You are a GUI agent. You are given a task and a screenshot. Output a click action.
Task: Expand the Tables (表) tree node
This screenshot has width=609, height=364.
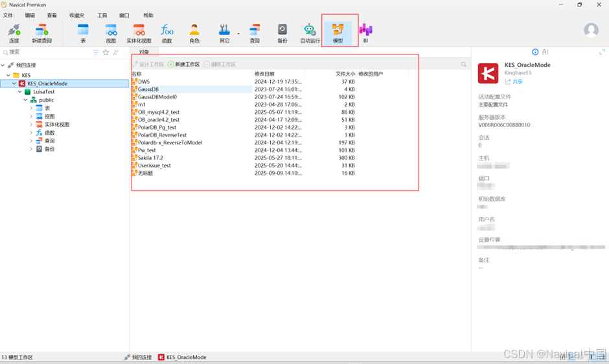[x=31, y=108]
